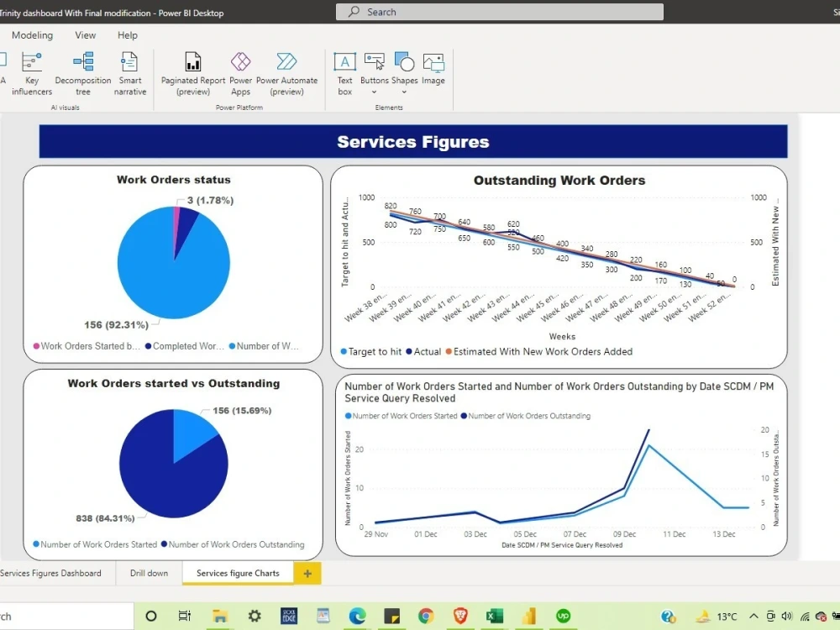This screenshot has height=630, width=840.
Task: Open the 13°C weather widget
Action: pyautogui.click(x=716, y=617)
